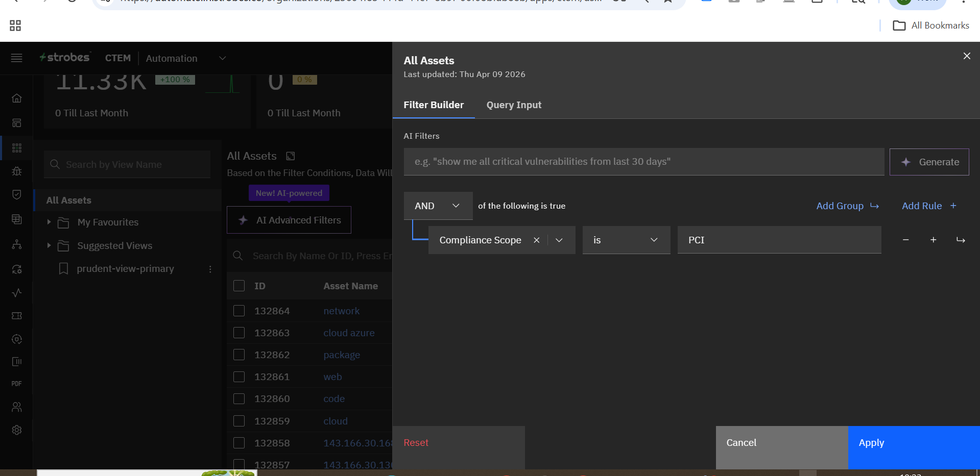Open the users icon in the sidebar
Screen dimensions: 980x476
tap(17, 407)
